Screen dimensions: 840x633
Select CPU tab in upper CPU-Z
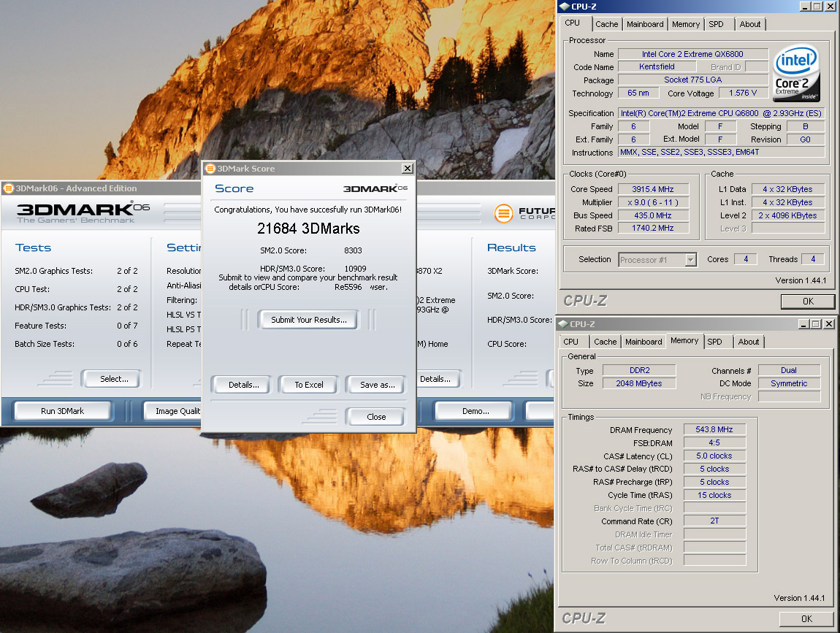[572, 23]
